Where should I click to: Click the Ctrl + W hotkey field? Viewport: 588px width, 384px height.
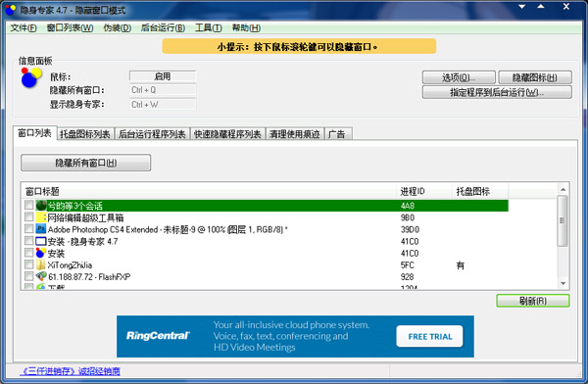click(163, 104)
